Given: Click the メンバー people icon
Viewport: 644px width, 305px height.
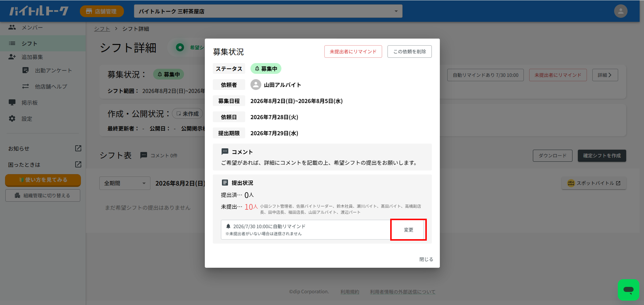Looking at the screenshot, I should click(x=12, y=28).
